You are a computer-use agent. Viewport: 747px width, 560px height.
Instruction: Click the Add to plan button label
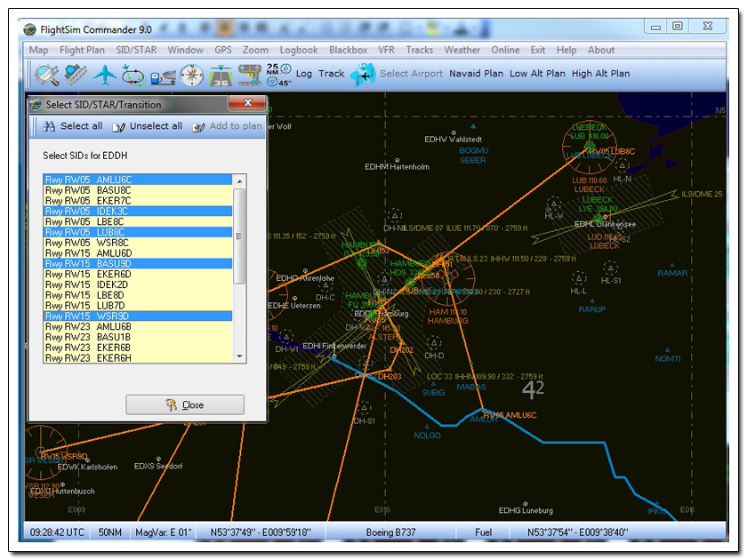(236, 126)
